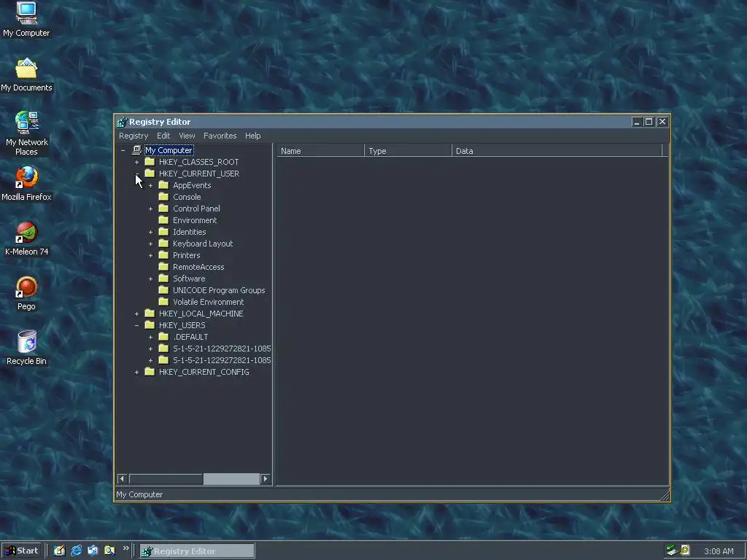Sort values by the Name column header
The image size is (747, 560).
(x=320, y=151)
